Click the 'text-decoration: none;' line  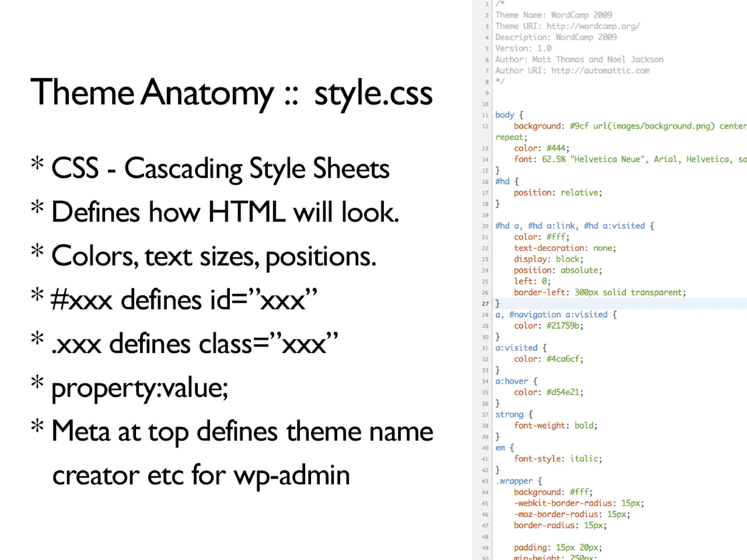point(565,248)
